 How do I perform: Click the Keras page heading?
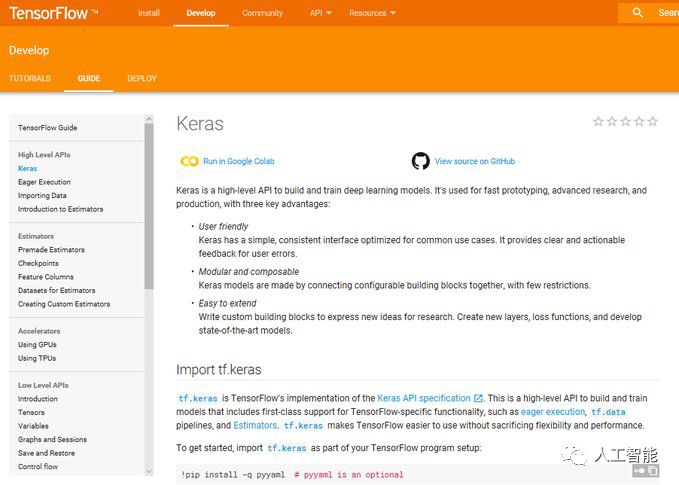coord(200,124)
